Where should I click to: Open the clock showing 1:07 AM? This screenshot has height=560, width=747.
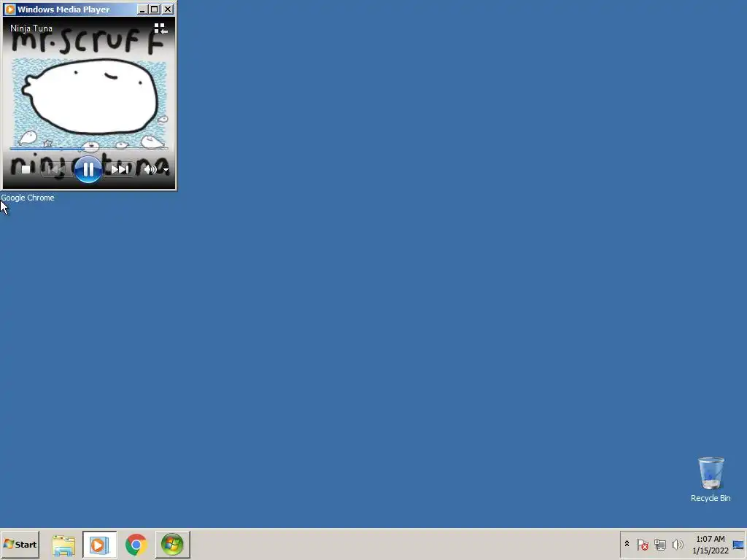(x=711, y=545)
